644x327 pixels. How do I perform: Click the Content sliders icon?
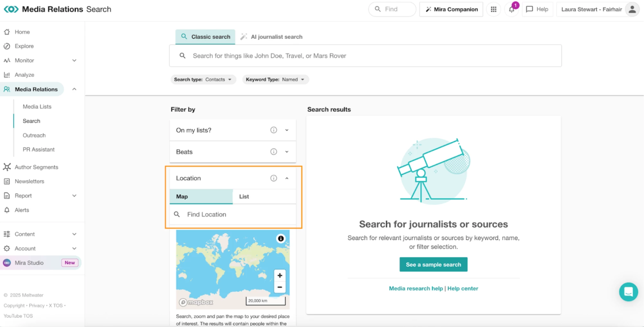7,234
